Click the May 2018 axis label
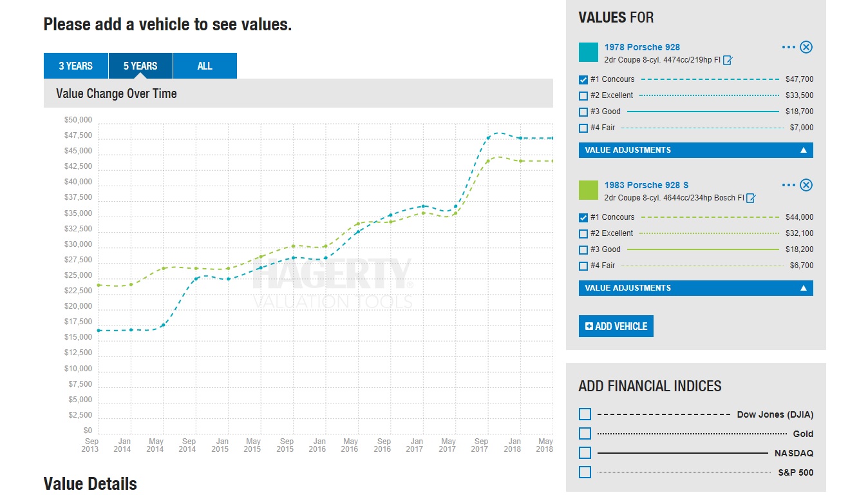Image resolution: width=868 pixels, height=495 pixels. point(545,445)
